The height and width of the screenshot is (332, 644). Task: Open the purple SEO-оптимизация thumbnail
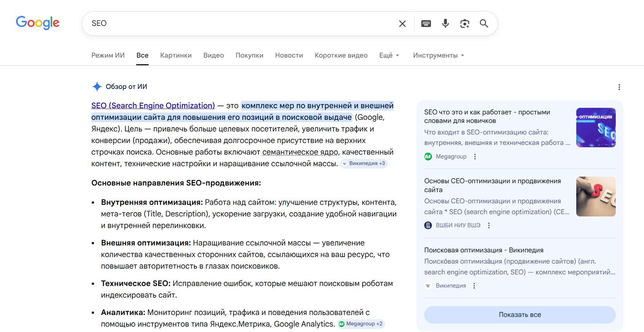tap(596, 128)
